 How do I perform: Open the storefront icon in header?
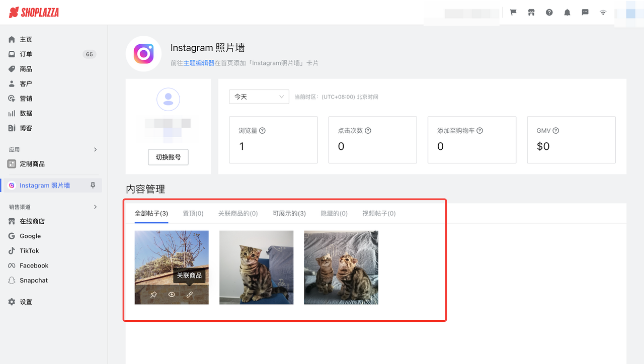coord(531,13)
